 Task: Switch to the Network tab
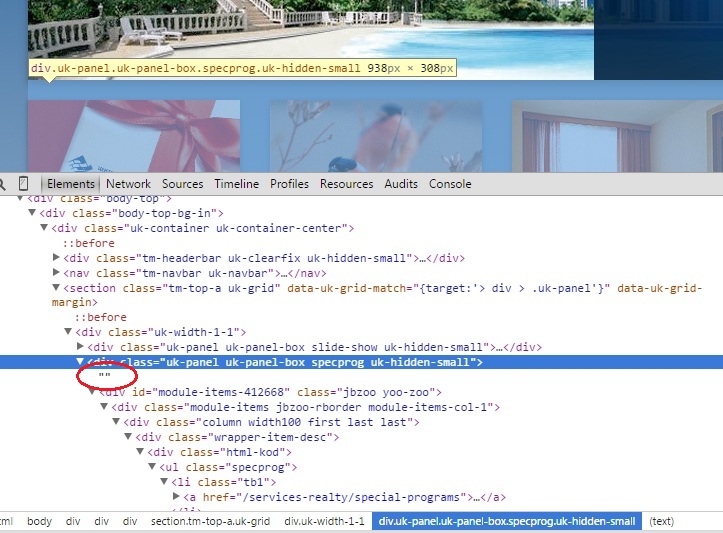128,184
